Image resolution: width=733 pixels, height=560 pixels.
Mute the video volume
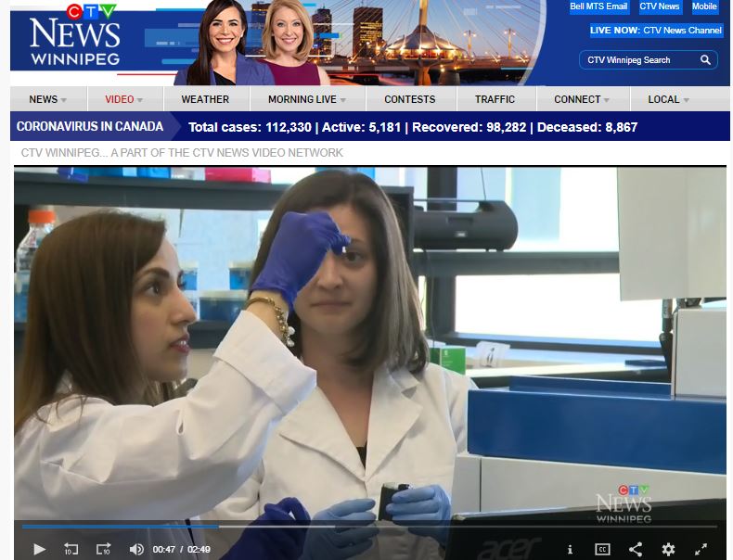[x=136, y=549]
